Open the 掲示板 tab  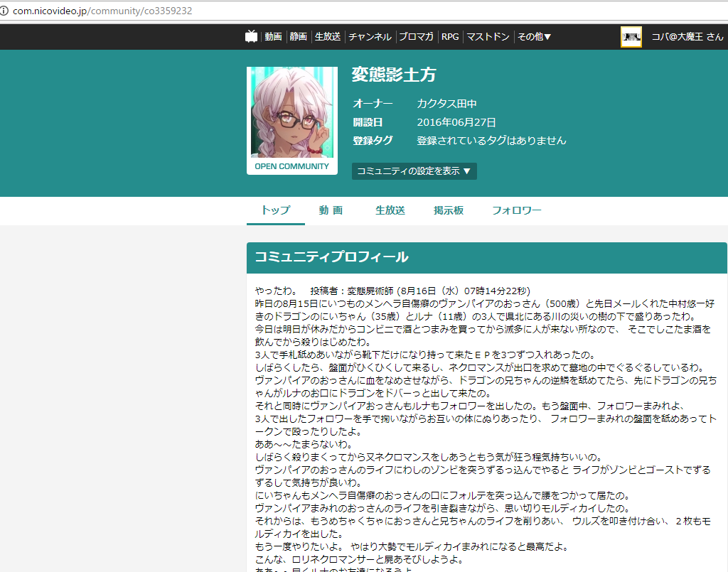449,210
